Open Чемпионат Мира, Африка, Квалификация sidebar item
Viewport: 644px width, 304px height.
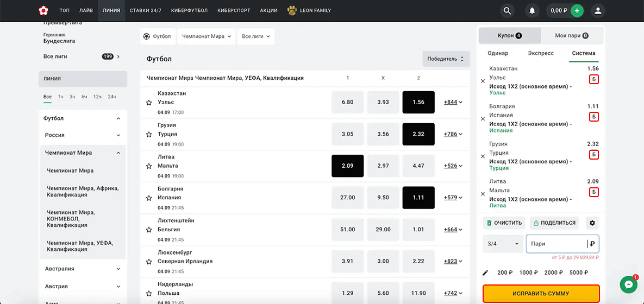click(83, 191)
